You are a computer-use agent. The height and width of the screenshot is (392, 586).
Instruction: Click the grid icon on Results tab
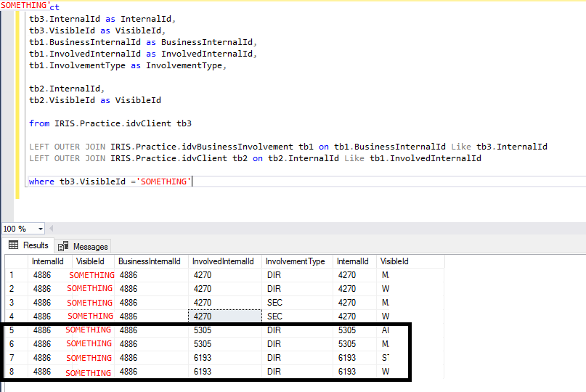tap(14, 245)
